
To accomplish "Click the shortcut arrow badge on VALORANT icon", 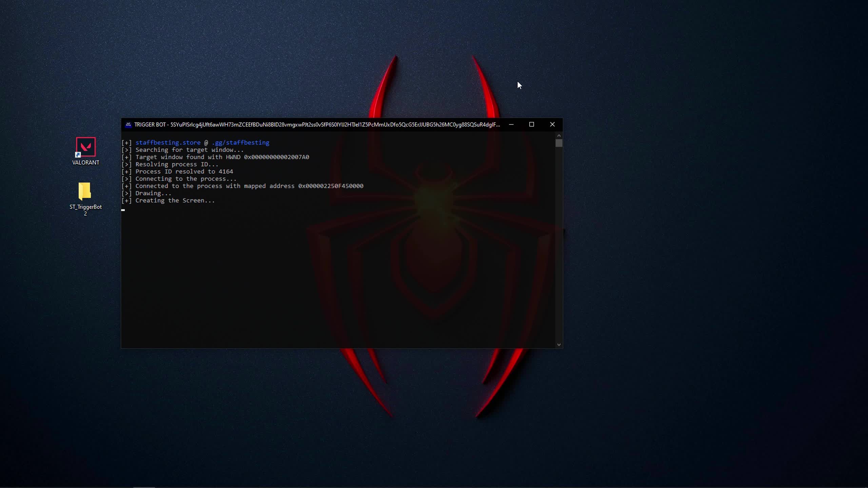I will pos(78,155).
